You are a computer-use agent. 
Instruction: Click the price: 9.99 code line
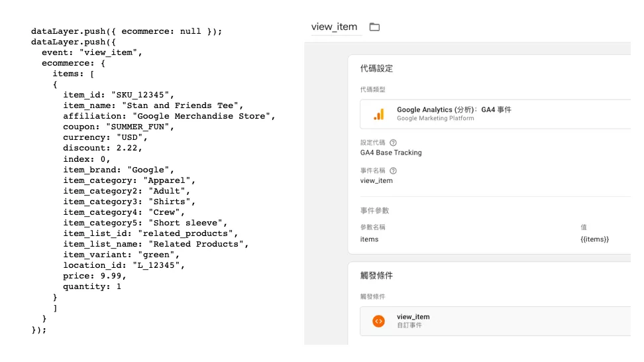point(95,276)
